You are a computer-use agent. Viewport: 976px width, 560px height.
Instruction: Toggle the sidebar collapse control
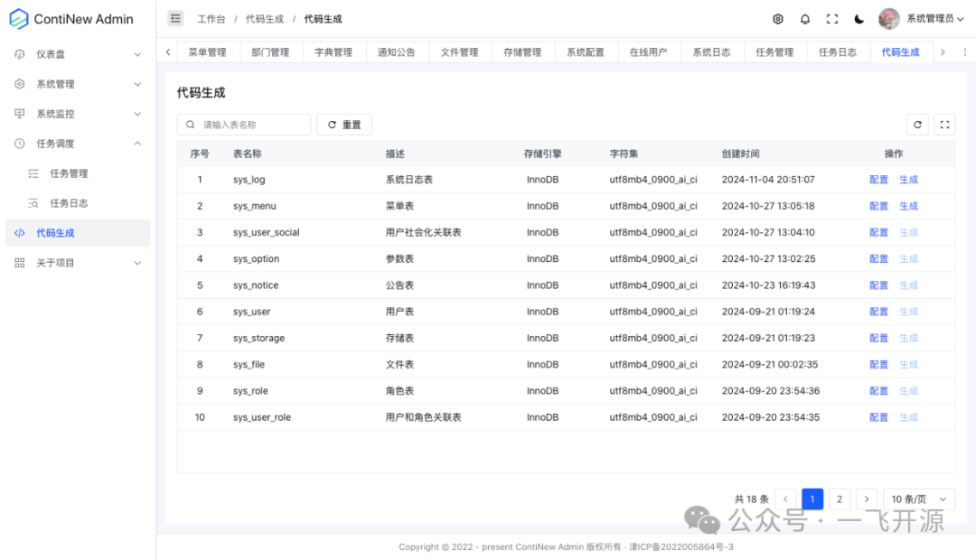175,18
